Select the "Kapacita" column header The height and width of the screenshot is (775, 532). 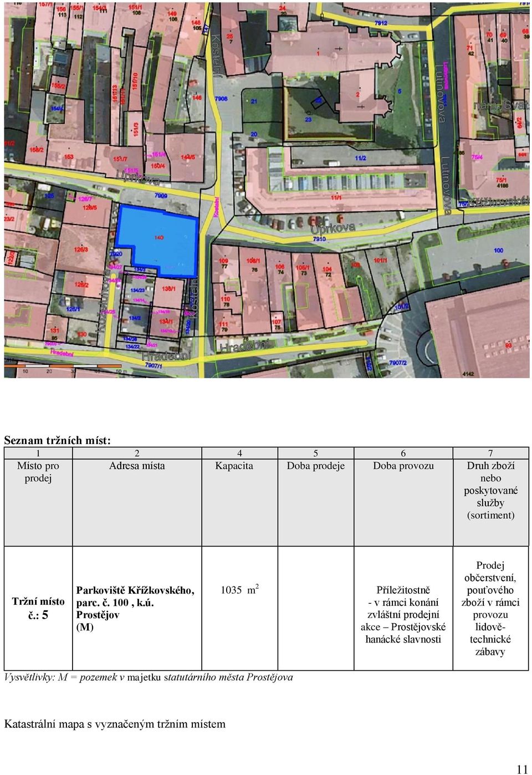(x=234, y=466)
